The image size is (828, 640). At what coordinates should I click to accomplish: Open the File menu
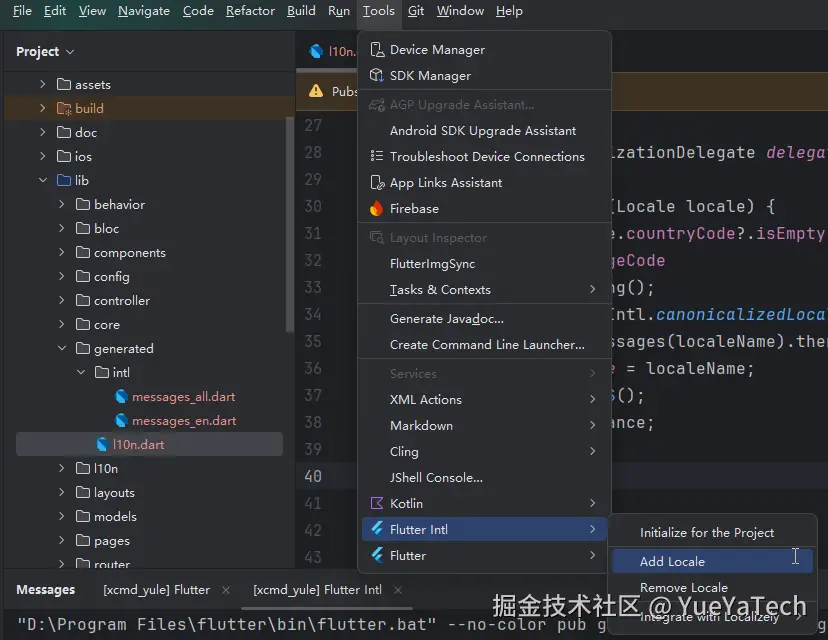click(22, 11)
